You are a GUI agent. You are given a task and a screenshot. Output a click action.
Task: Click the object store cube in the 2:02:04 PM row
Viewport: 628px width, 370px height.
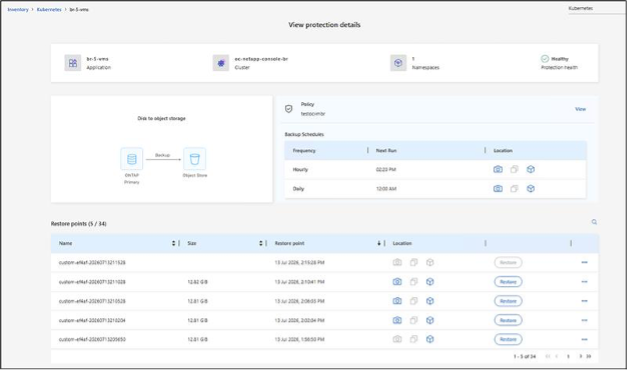430,320
